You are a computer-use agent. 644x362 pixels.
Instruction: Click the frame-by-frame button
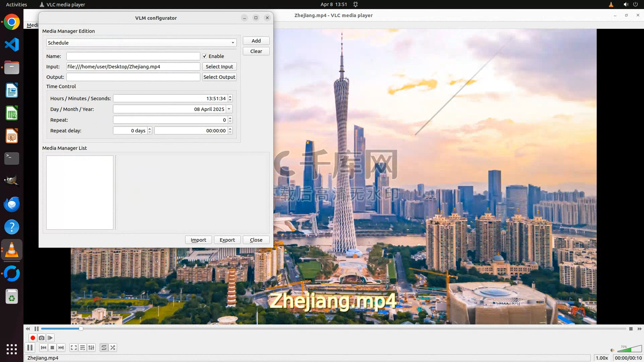click(50, 338)
